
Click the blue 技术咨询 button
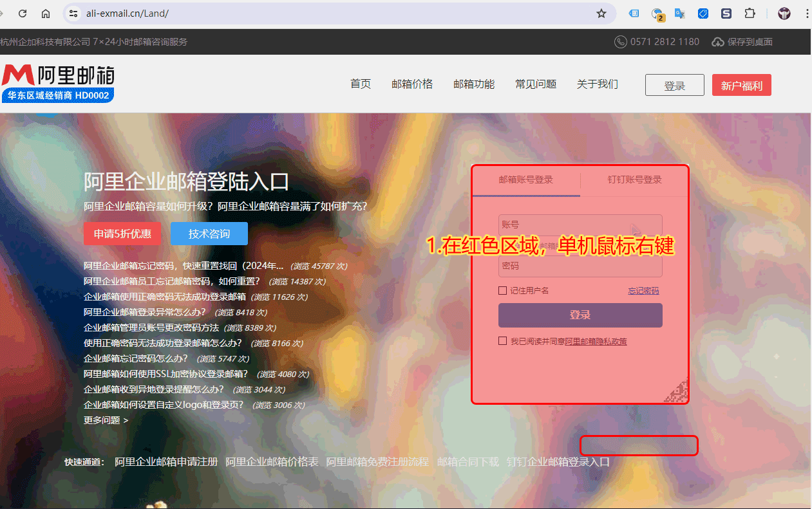[209, 234]
